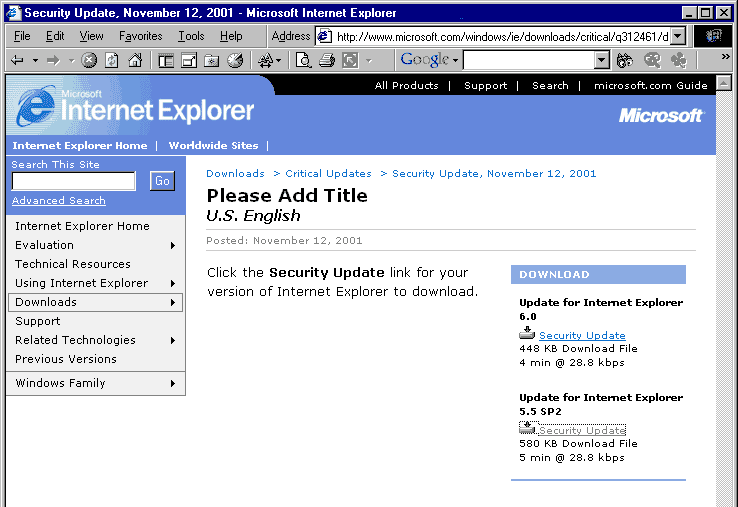Open the Back button history dropdown arrow
This screenshot has height=507, width=738.
coord(35,61)
